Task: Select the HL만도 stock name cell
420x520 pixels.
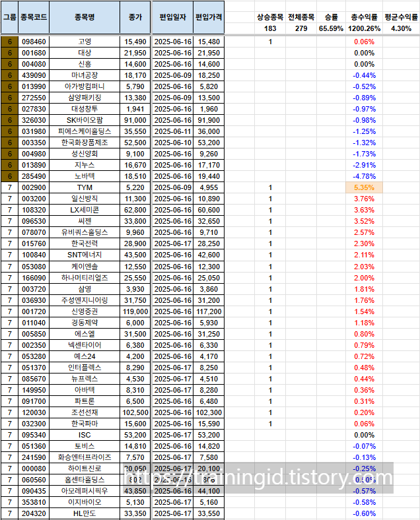Action: tap(85, 513)
